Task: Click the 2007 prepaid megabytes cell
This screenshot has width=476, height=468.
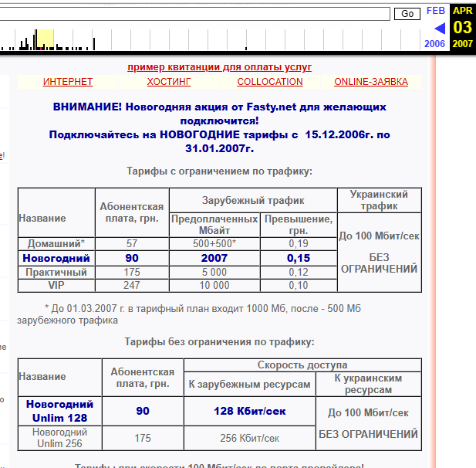Action: (214, 258)
